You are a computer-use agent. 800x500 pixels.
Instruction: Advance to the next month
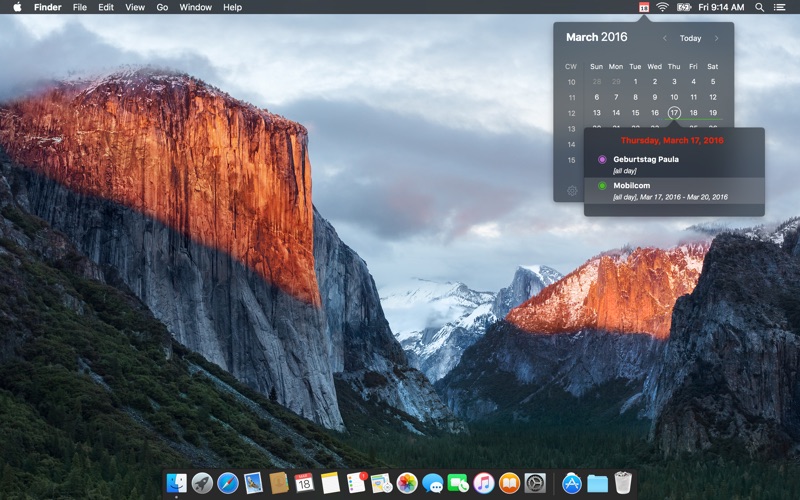716,38
